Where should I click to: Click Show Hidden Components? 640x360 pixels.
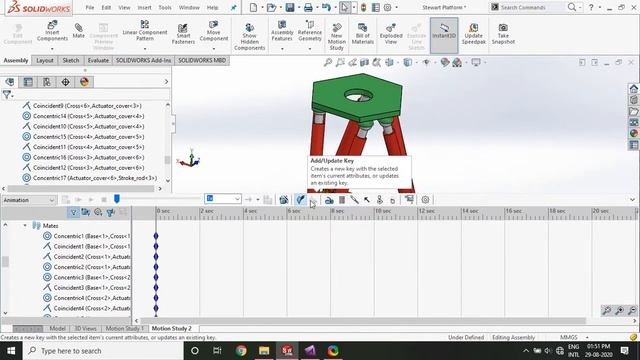click(249, 36)
